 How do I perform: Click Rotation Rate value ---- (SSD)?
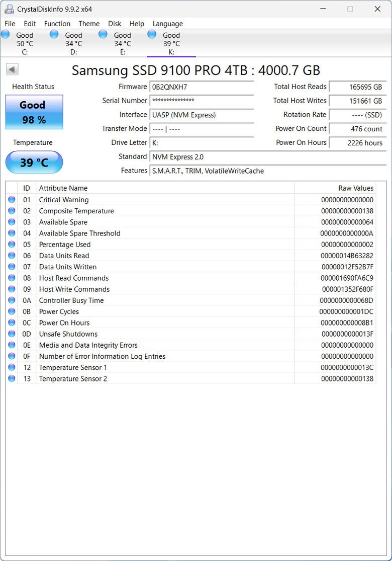point(358,115)
